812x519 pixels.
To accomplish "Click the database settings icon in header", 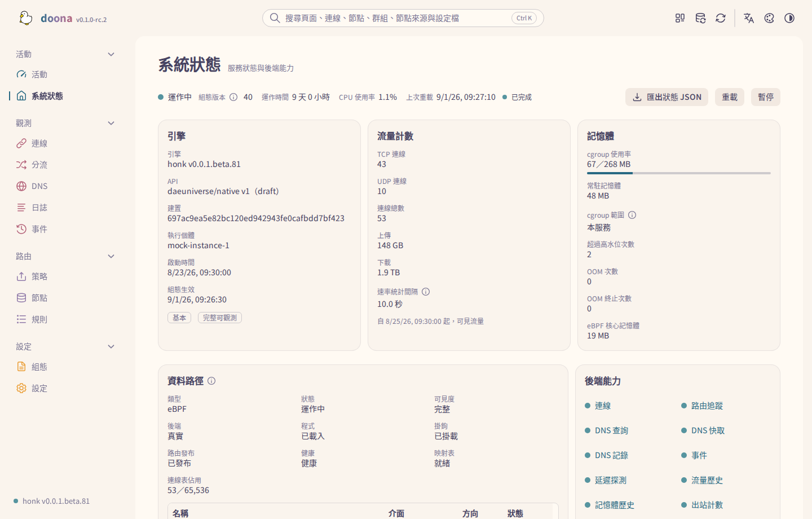I will click(700, 18).
